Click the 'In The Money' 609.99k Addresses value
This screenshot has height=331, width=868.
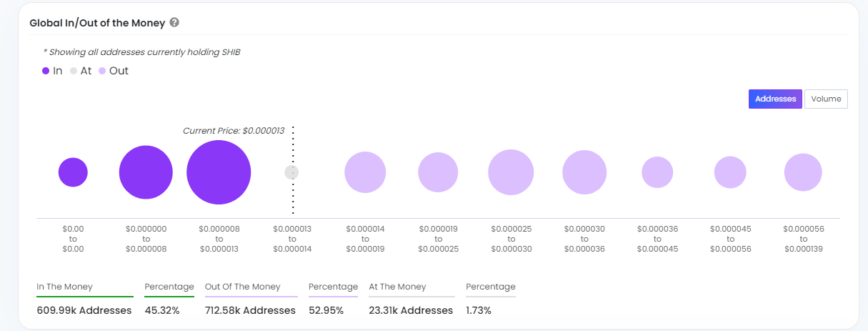pos(84,310)
